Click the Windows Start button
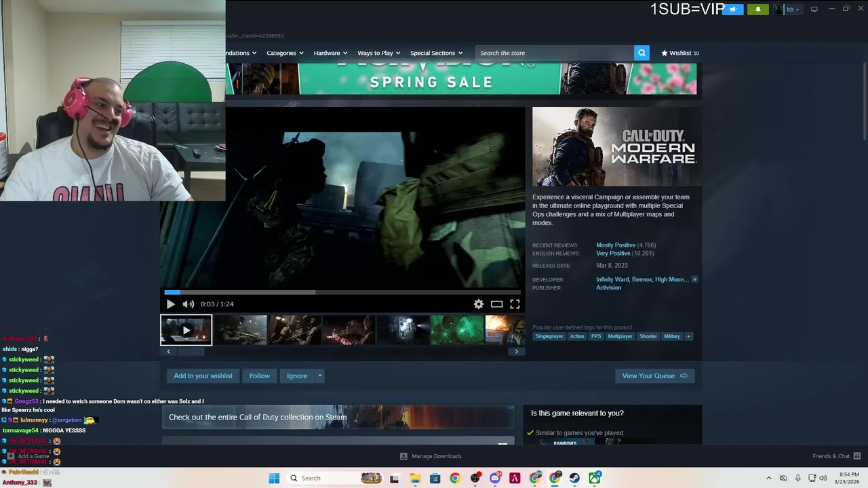Viewport: 868px width, 488px height. (x=274, y=478)
